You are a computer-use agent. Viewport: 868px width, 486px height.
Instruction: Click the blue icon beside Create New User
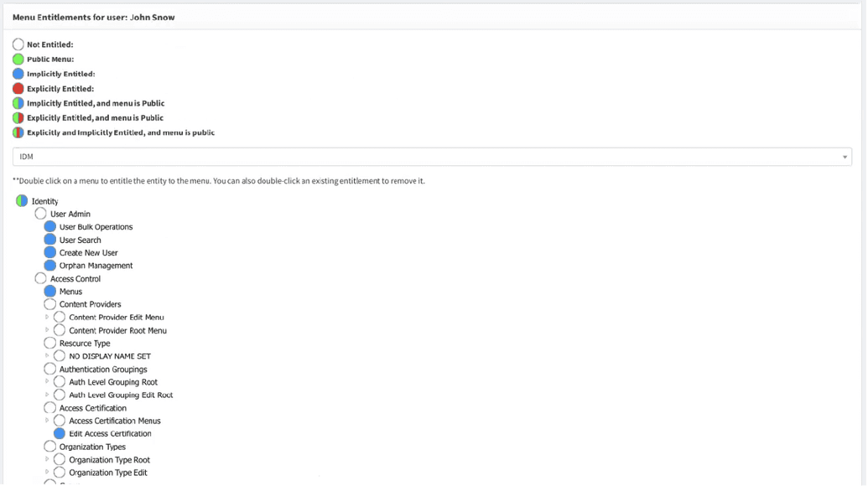pyautogui.click(x=49, y=252)
